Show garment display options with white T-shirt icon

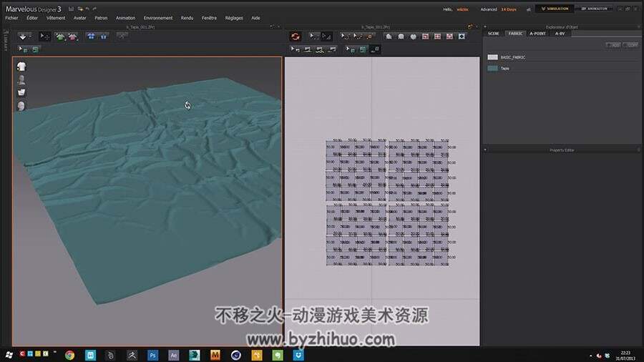click(x=21, y=67)
